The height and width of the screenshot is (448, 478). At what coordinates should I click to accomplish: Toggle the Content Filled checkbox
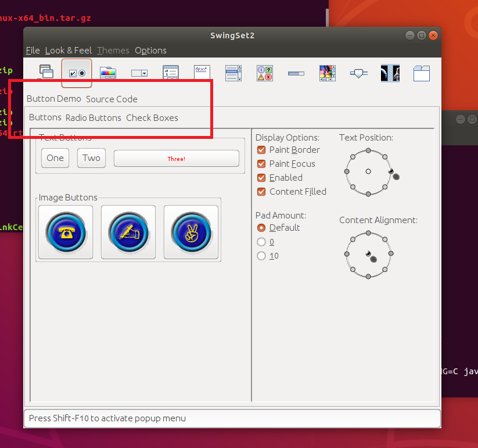pyautogui.click(x=261, y=192)
